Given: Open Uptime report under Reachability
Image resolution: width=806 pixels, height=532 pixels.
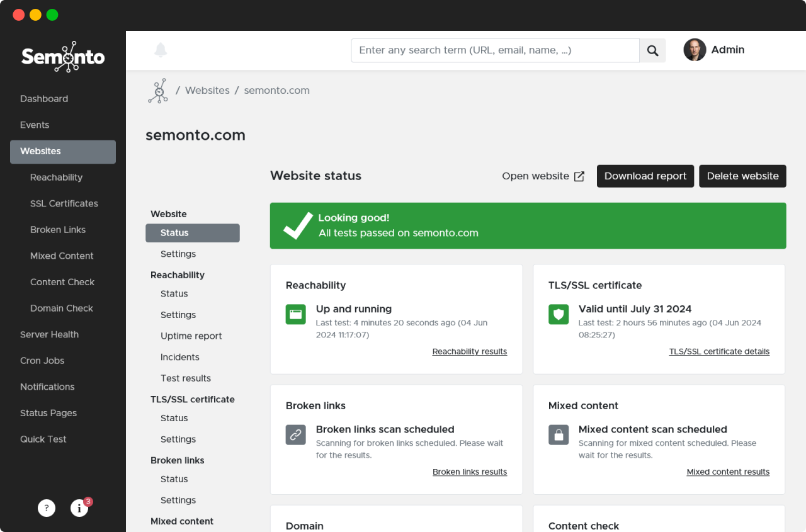Looking at the screenshot, I should pyautogui.click(x=191, y=336).
